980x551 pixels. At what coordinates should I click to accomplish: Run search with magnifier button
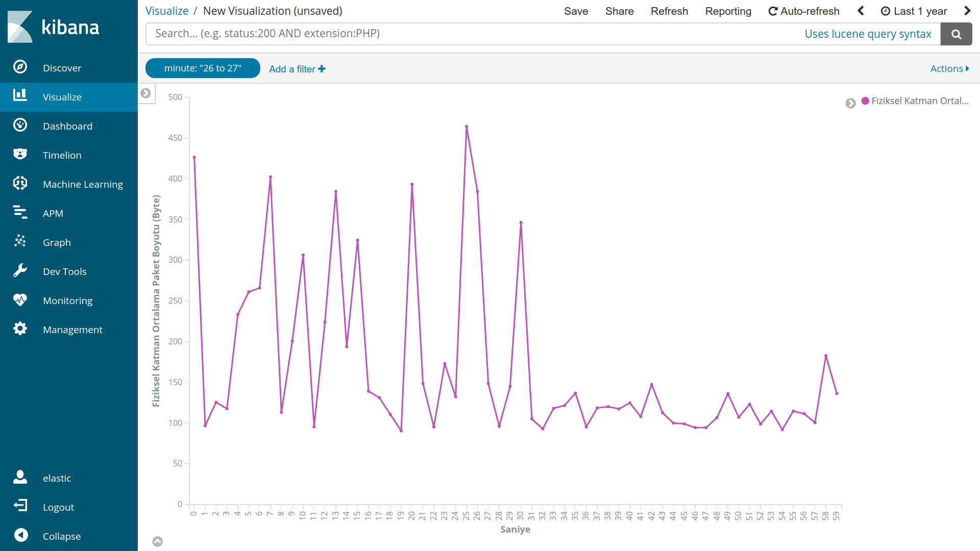956,34
